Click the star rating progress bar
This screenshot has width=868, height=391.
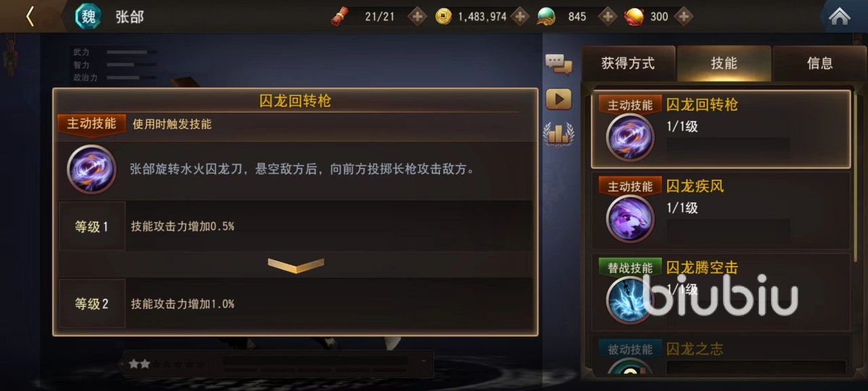pyautogui.click(x=278, y=364)
